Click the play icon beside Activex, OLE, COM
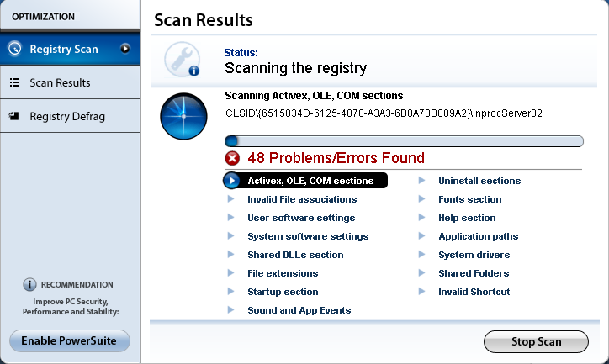 232,181
